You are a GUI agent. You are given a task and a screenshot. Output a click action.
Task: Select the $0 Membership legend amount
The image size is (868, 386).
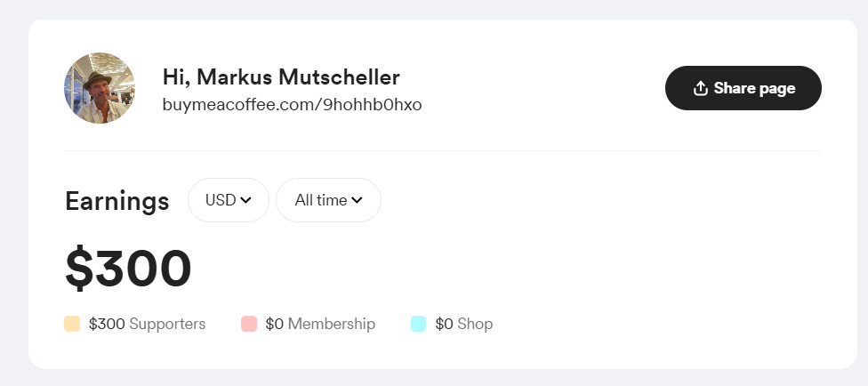tap(274, 324)
